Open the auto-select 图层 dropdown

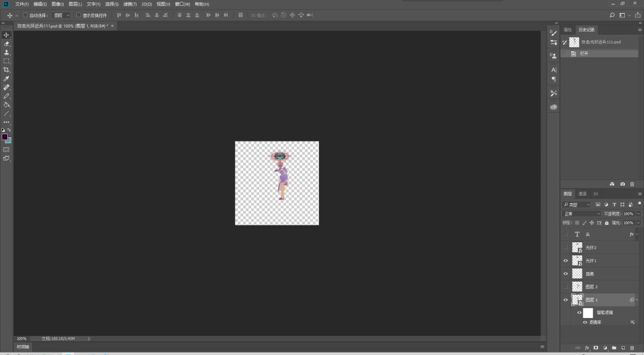click(61, 15)
